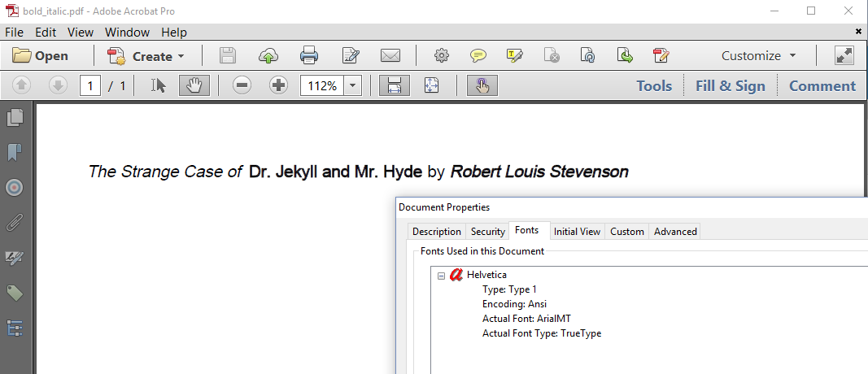Image resolution: width=868 pixels, height=374 pixels.
Task: Open the Signatures sidebar panel
Action: tap(15, 258)
